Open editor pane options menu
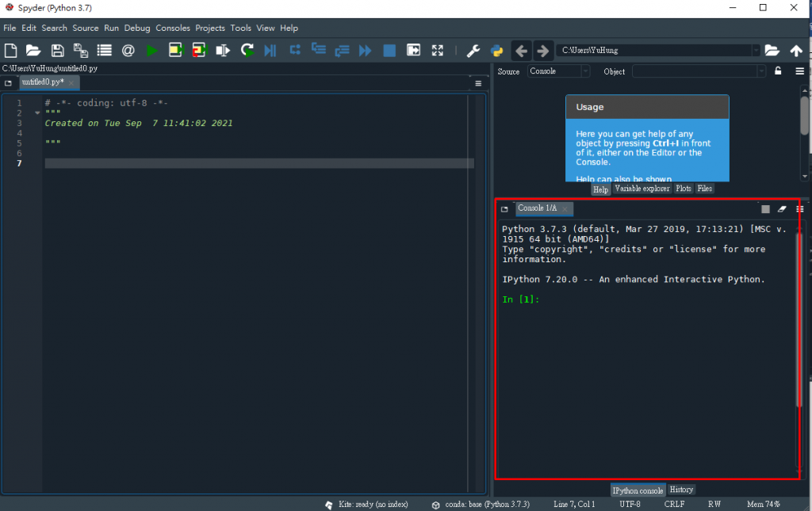812x511 pixels. point(478,83)
